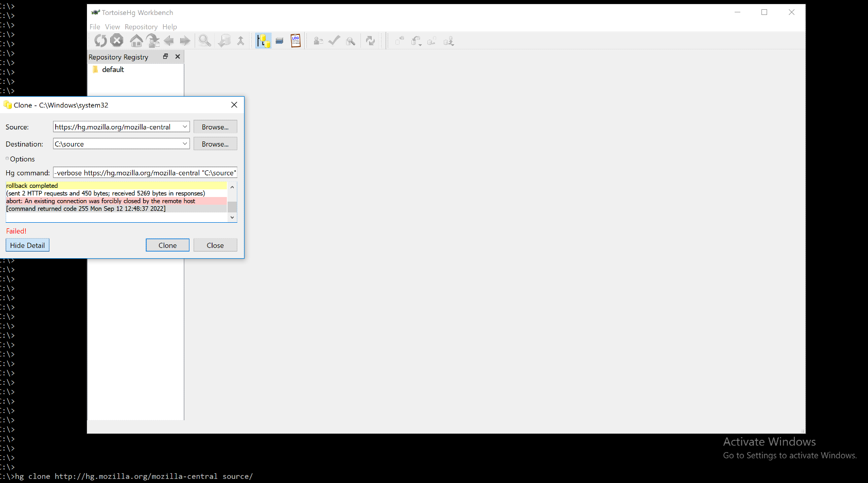Click the TortoiseHg Workbench title icon

coord(95,12)
